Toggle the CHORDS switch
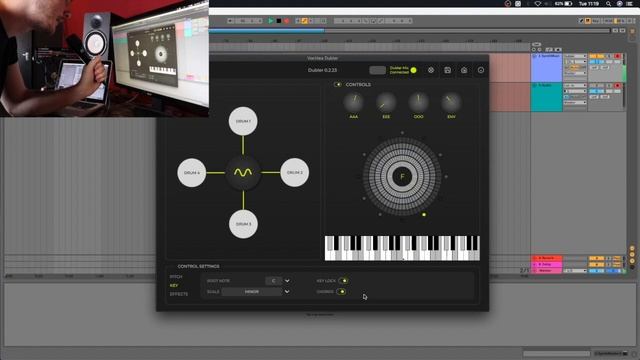The image size is (640, 360). [x=341, y=291]
